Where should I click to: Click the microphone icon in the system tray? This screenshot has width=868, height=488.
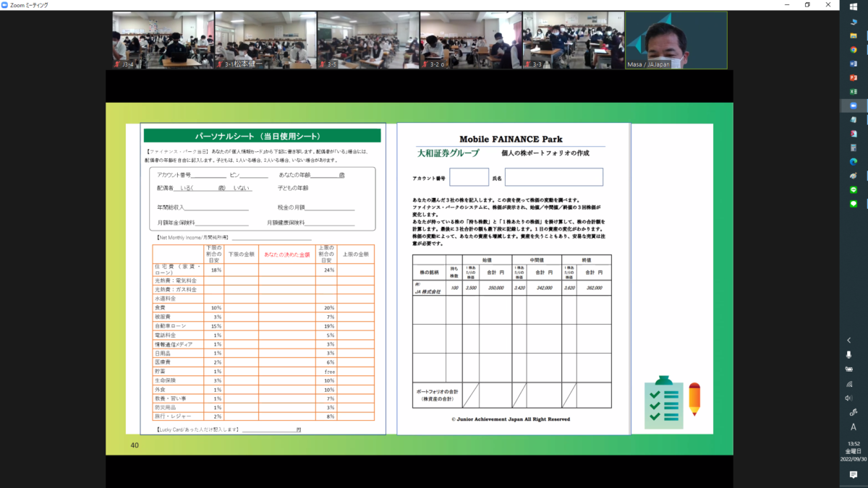tap(848, 355)
